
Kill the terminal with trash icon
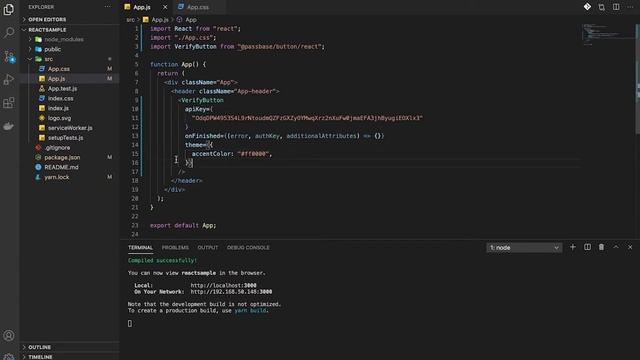tap(601, 247)
